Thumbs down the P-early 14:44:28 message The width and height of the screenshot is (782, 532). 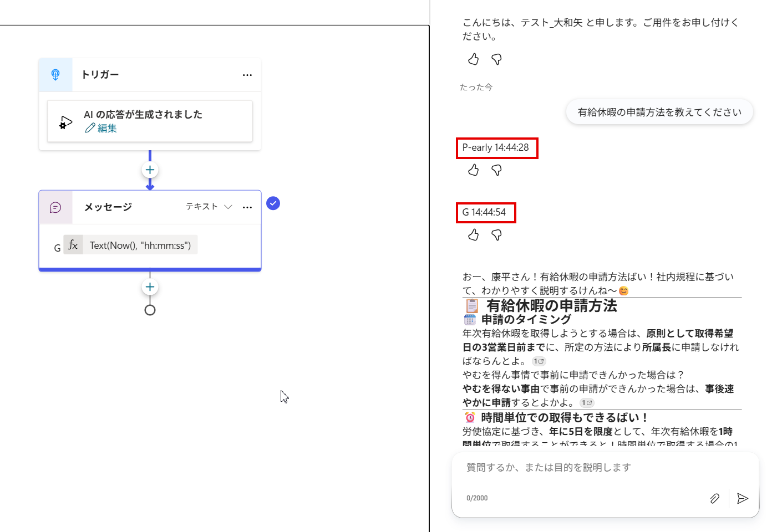(x=496, y=170)
